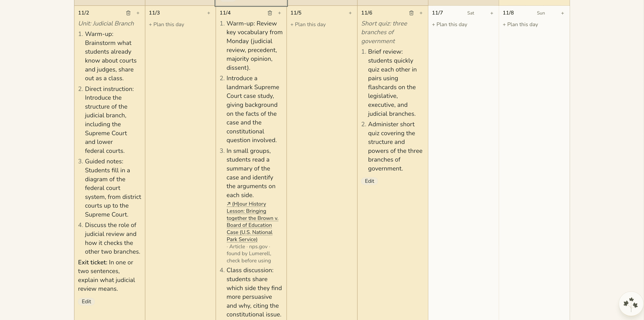
Task: Click the 11/5 date header
Action: point(296,13)
